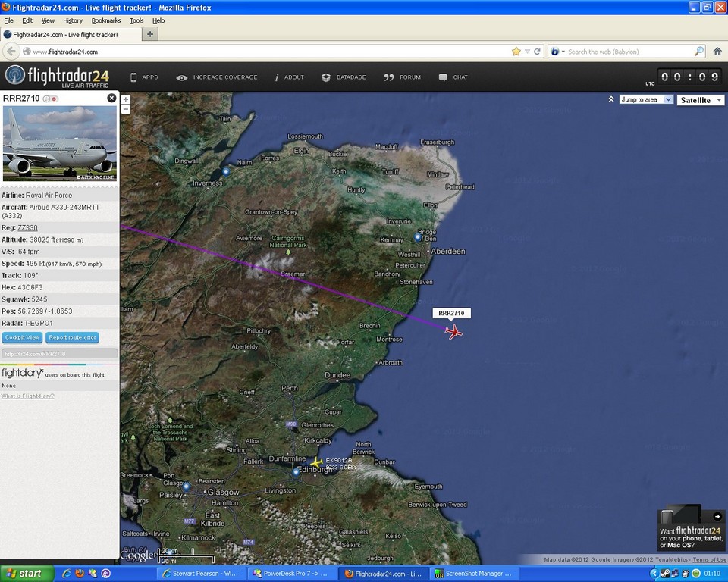The image size is (728, 582).
Task: Zoom in the map with plus button
Action: 126,99
